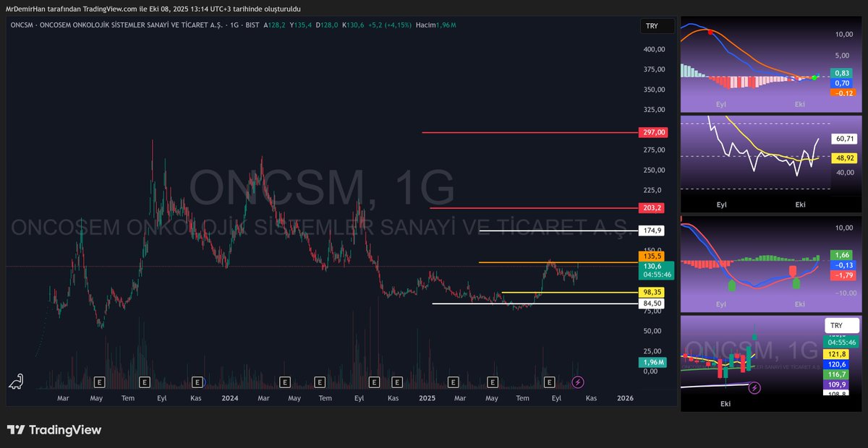Click the 2025 year label on time axis
868x448 pixels.
coord(427,398)
